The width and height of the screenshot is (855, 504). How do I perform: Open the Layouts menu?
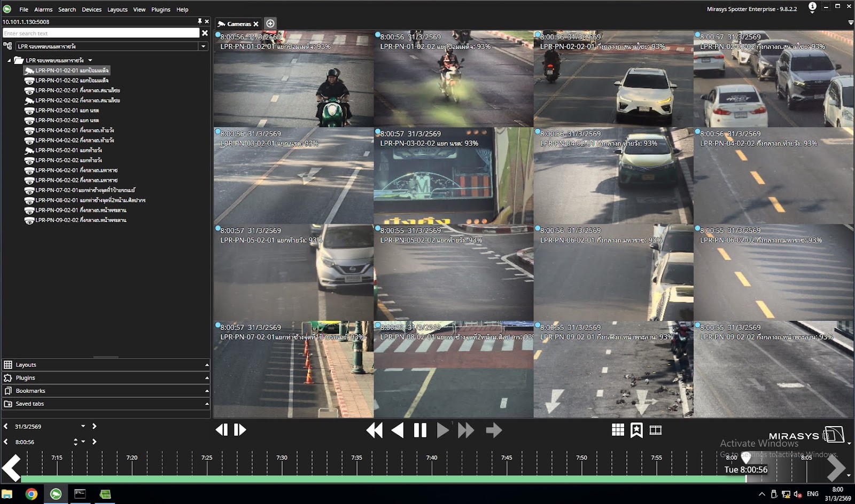click(x=117, y=10)
